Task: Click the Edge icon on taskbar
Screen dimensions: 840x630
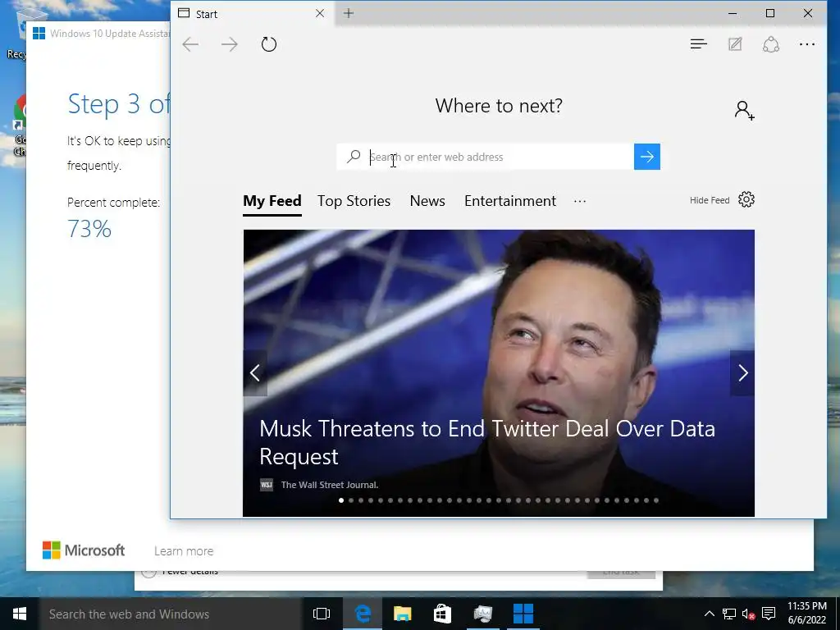Action: (363, 614)
